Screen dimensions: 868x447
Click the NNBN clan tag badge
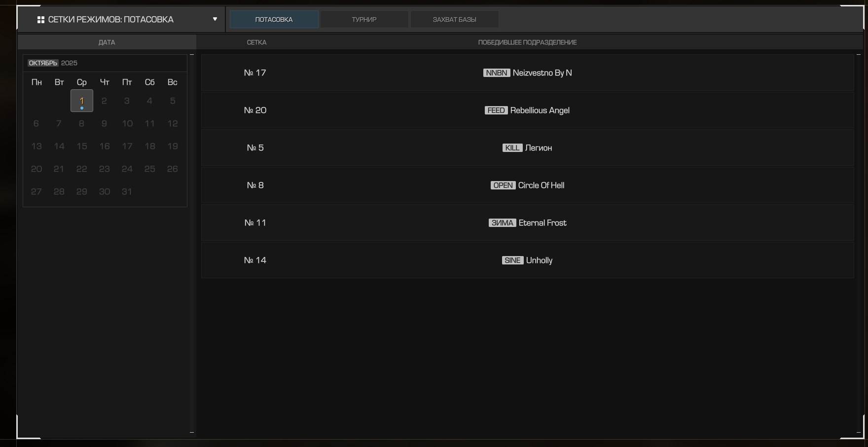point(496,73)
